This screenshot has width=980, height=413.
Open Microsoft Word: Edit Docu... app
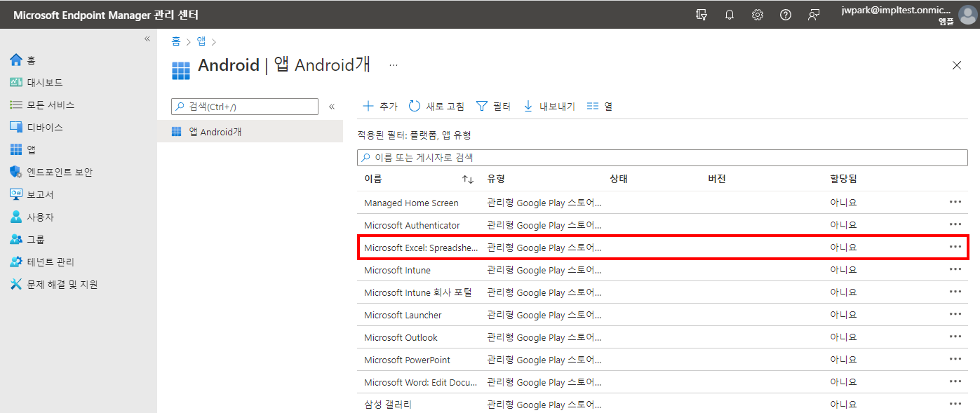pyautogui.click(x=421, y=383)
